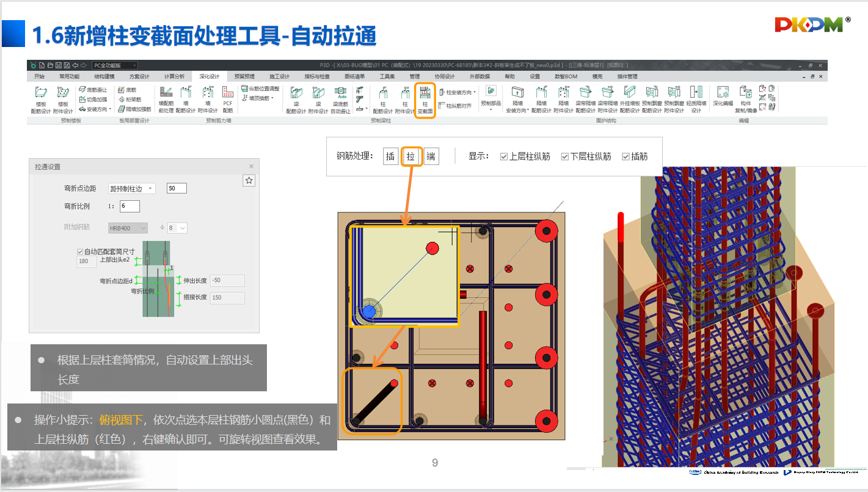Click the 搭接长度 field showing 150
The height and width of the screenshot is (492, 868).
pos(227,298)
